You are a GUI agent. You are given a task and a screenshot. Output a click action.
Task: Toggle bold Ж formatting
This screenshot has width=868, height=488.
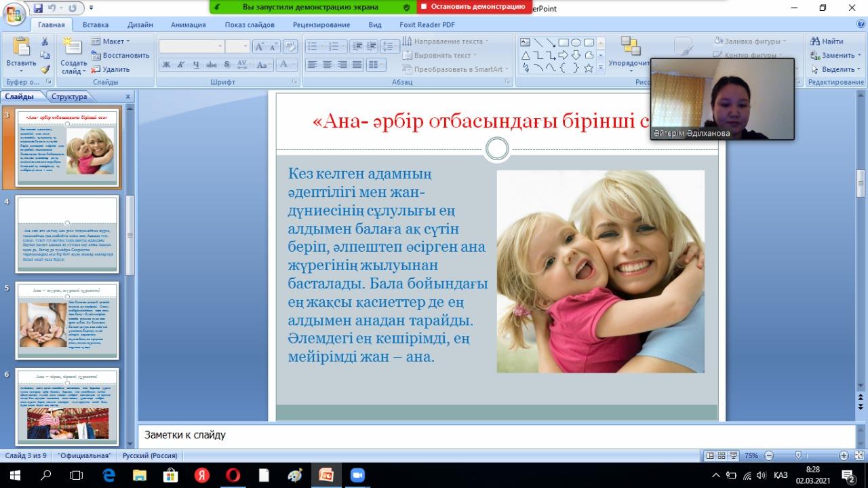click(x=166, y=64)
